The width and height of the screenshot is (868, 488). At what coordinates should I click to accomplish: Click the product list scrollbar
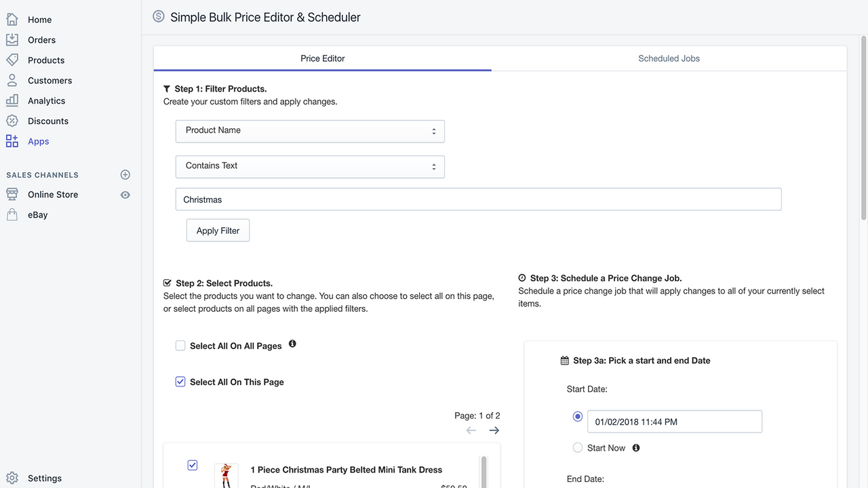point(484,471)
